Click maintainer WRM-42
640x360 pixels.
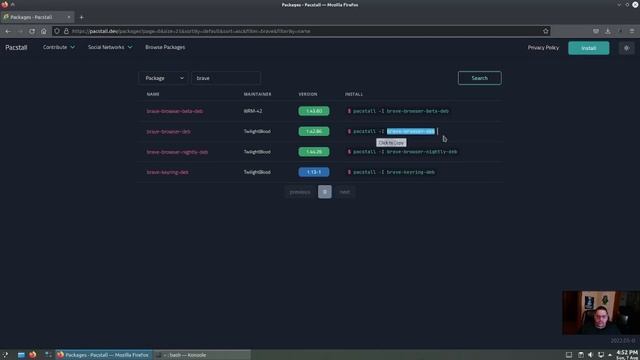point(253,111)
